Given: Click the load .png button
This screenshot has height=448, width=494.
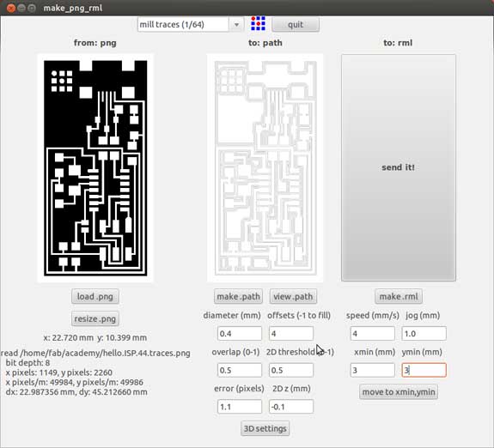Looking at the screenshot, I should tap(95, 297).
